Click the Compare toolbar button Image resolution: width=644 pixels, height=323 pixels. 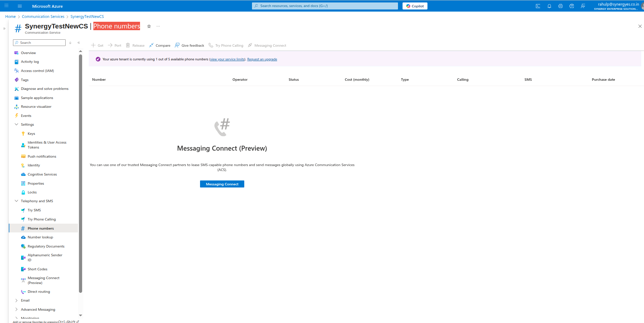tap(160, 45)
